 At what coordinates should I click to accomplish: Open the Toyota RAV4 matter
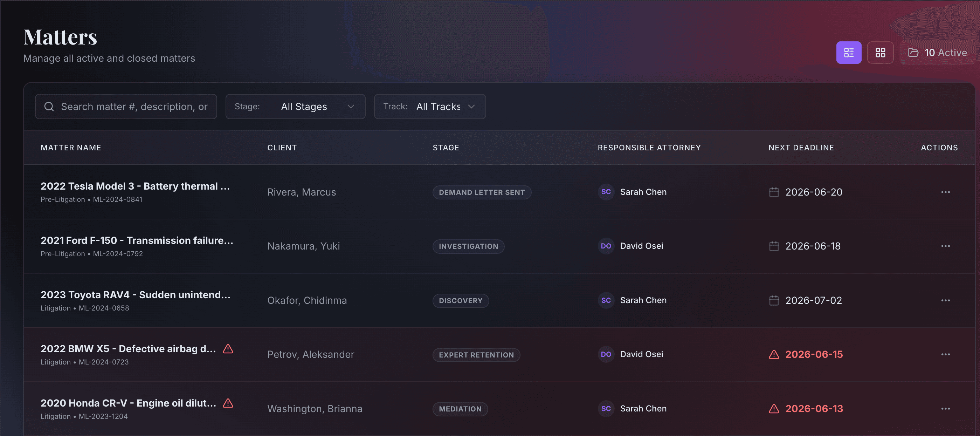(x=136, y=295)
